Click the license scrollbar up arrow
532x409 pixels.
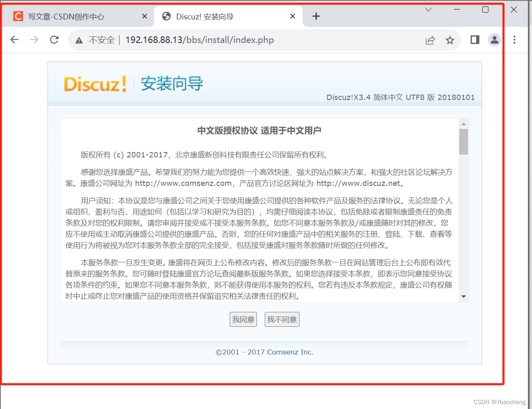[x=463, y=124]
